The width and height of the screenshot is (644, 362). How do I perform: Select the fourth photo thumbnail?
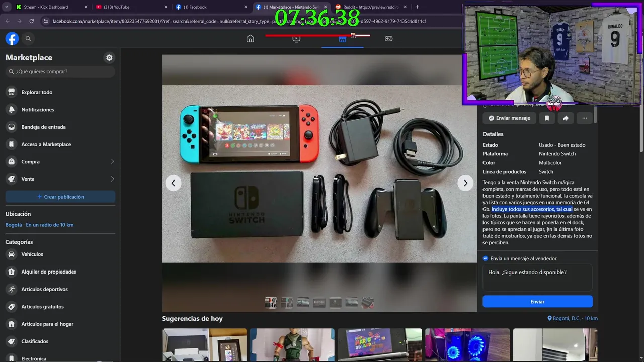319,303
